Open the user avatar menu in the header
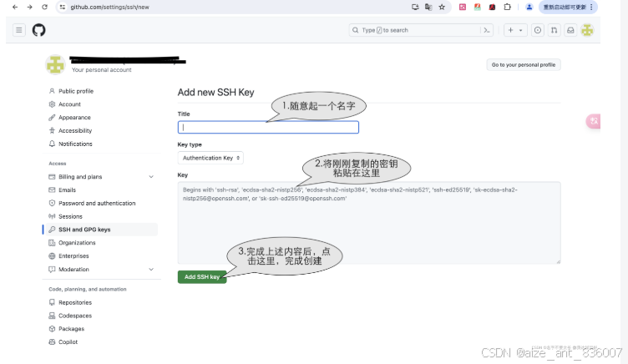628x364 pixels. (587, 30)
